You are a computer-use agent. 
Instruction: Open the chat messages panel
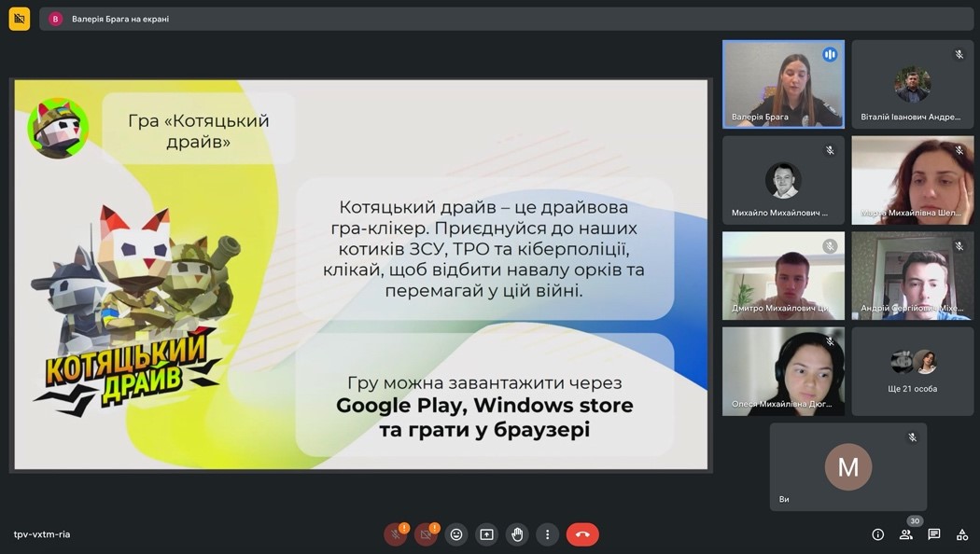933,534
